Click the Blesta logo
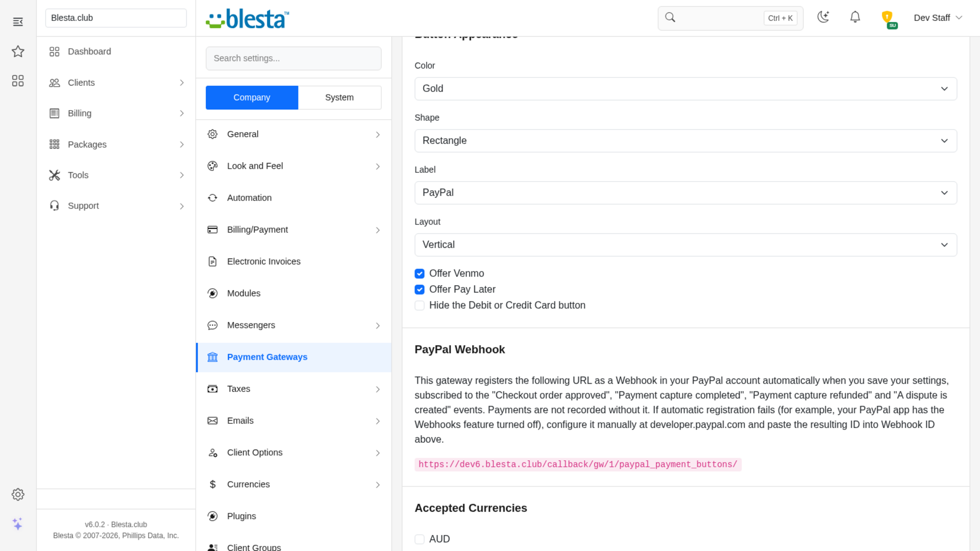The image size is (980, 551). pos(248,18)
